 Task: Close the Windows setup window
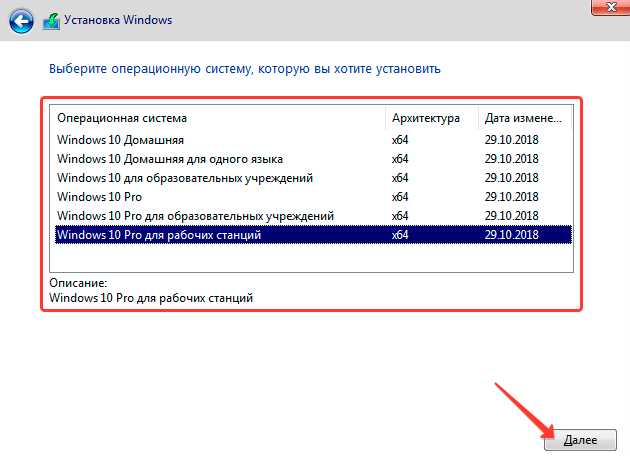(x=610, y=7)
